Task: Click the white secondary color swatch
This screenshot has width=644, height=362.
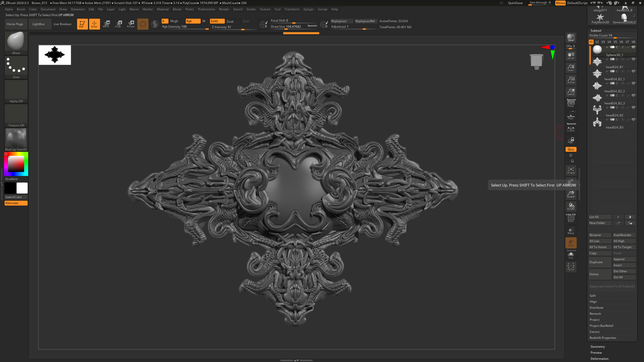Action: coord(22,188)
